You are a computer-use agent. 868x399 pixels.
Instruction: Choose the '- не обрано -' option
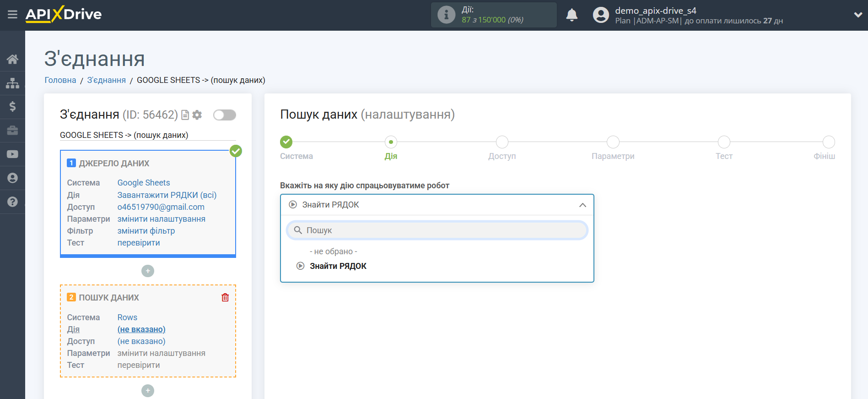point(333,251)
